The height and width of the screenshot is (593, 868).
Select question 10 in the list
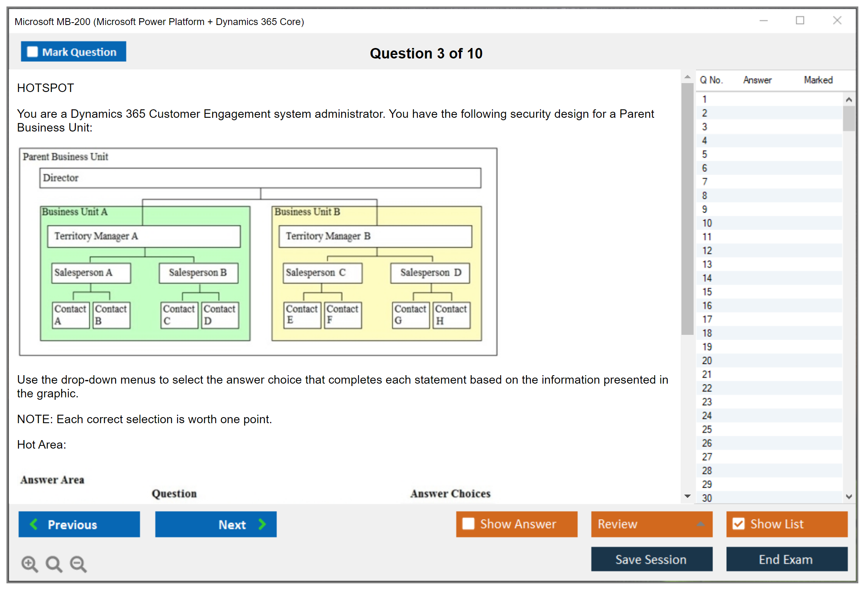(x=707, y=223)
